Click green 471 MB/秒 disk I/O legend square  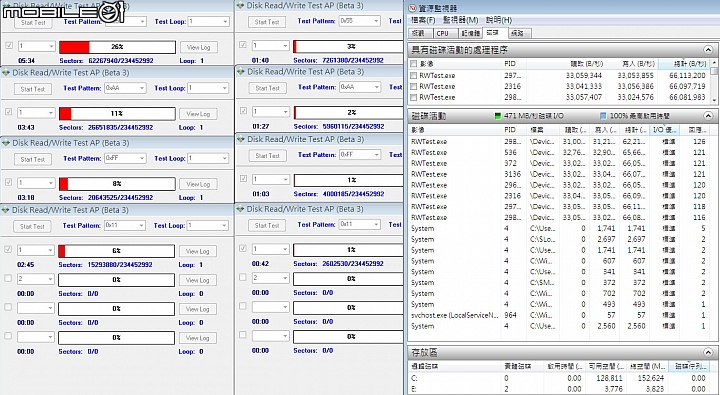click(498, 116)
